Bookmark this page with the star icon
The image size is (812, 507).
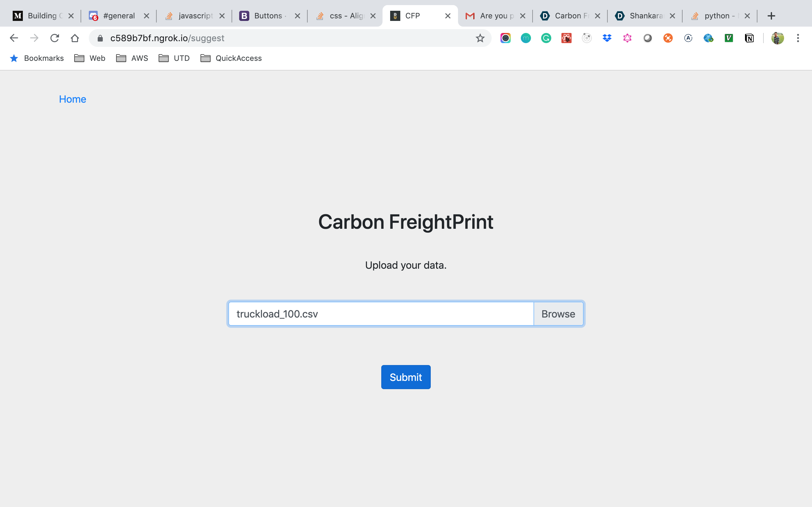pos(480,38)
